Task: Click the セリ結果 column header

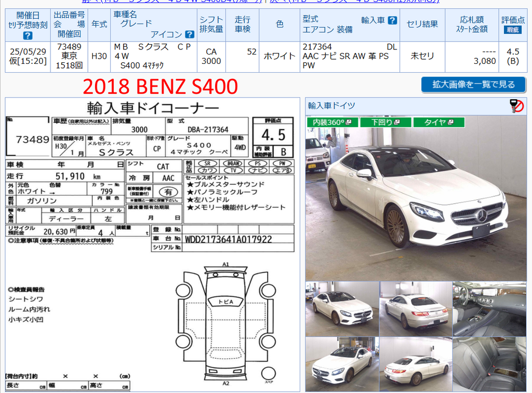Action: [x=422, y=24]
